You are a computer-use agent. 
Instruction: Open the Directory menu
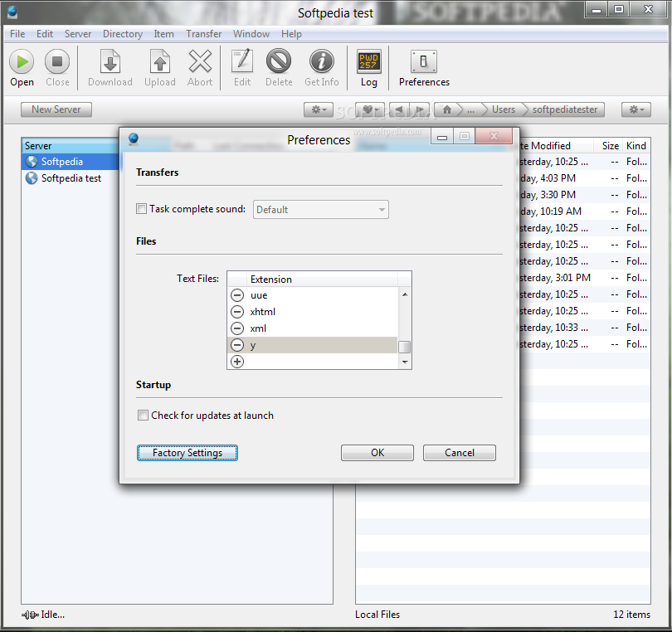click(x=123, y=34)
